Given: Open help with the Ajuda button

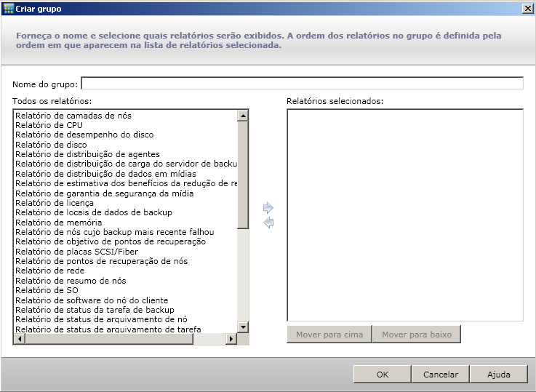Looking at the screenshot, I should (499, 375).
